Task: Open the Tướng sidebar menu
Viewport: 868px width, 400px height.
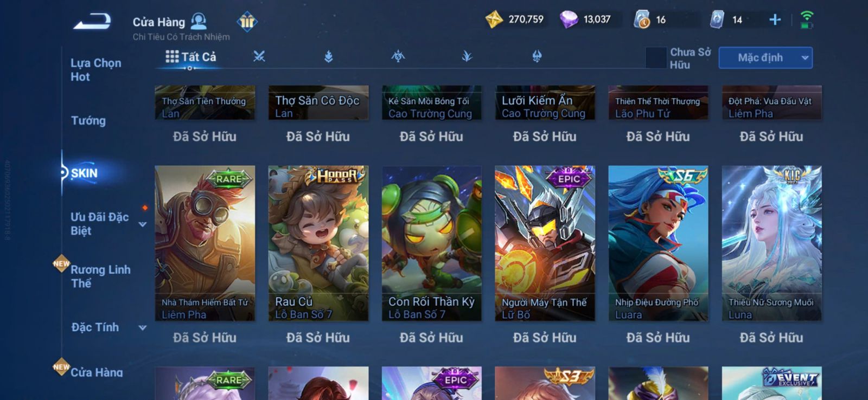Action: [88, 120]
